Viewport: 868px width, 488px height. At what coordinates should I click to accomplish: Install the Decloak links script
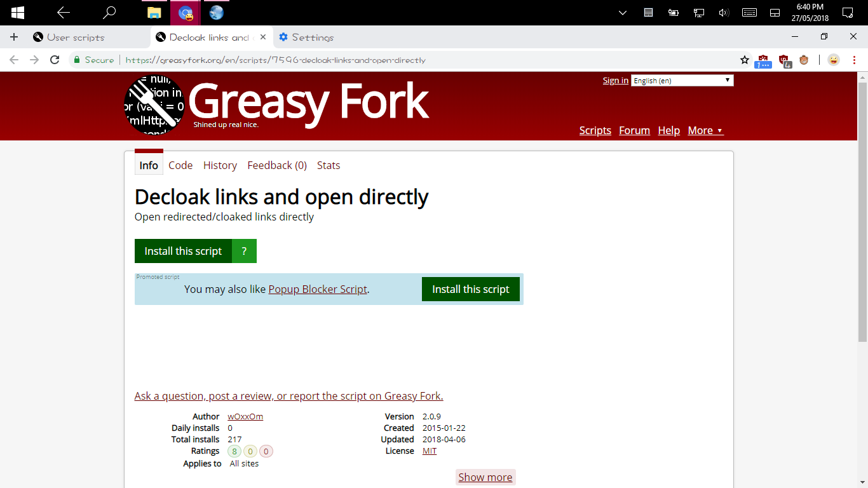[183, 250]
